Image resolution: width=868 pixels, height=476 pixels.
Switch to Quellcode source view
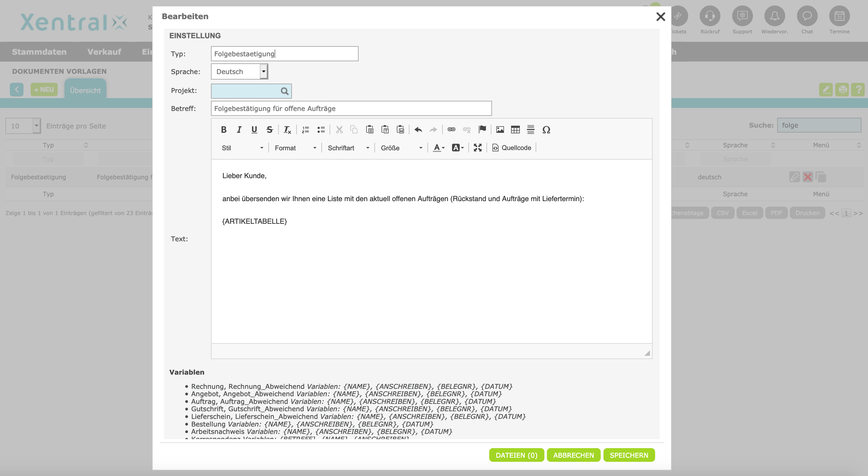[x=512, y=148]
